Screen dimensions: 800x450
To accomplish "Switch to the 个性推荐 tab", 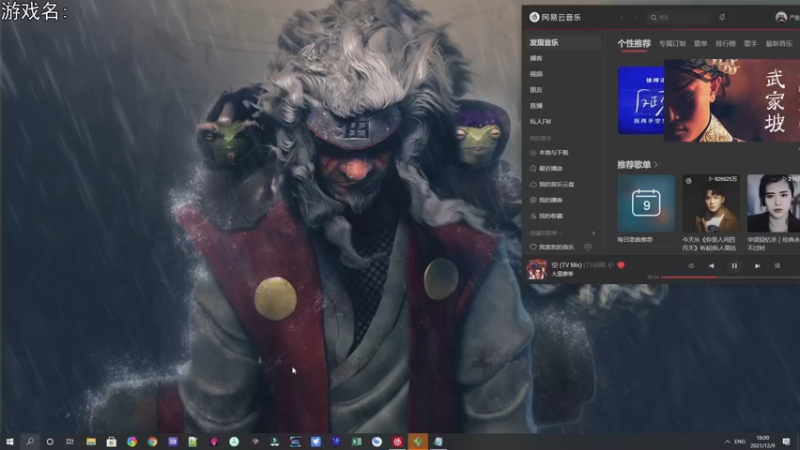I will (x=634, y=43).
